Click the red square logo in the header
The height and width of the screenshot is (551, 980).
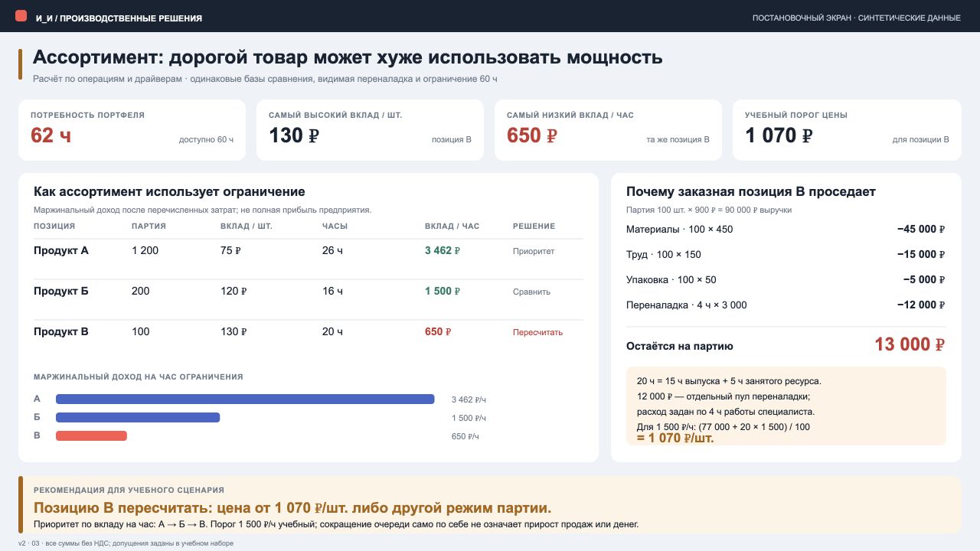pos(21,15)
